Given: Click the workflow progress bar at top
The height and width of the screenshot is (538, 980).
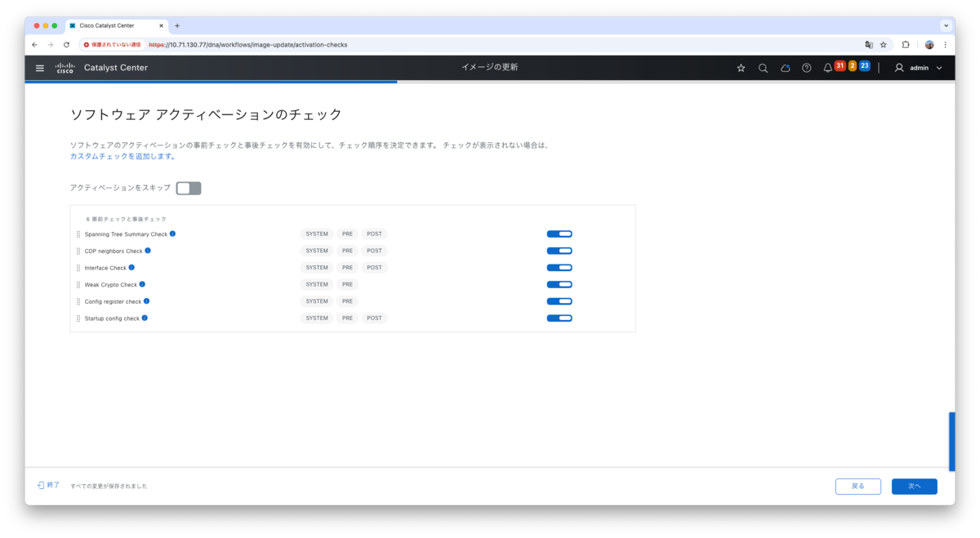Looking at the screenshot, I should click(x=489, y=82).
